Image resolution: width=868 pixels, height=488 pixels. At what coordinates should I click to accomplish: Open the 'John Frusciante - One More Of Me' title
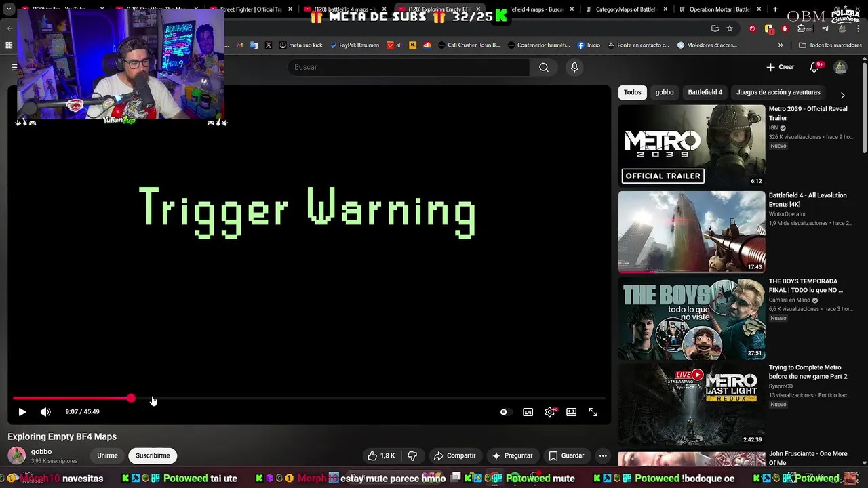click(808, 458)
